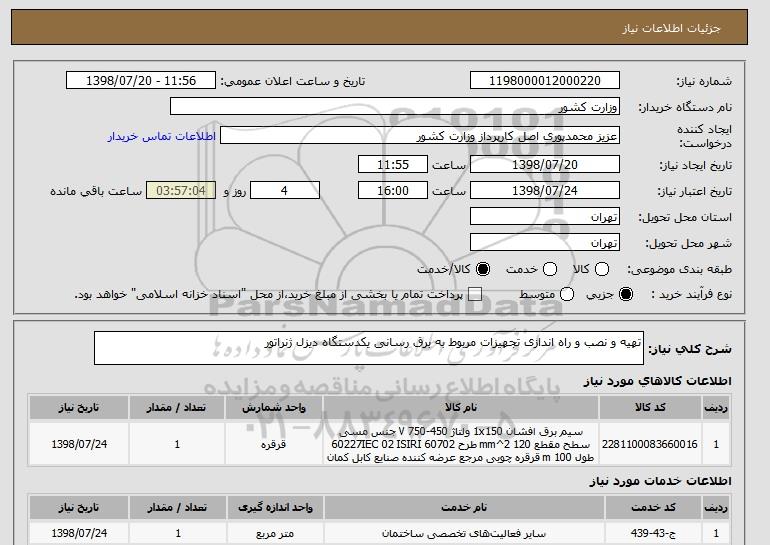Screen dimensions: 770x545
Task: Click goods code 2281100083660016
Action: click(x=650, y=444)
